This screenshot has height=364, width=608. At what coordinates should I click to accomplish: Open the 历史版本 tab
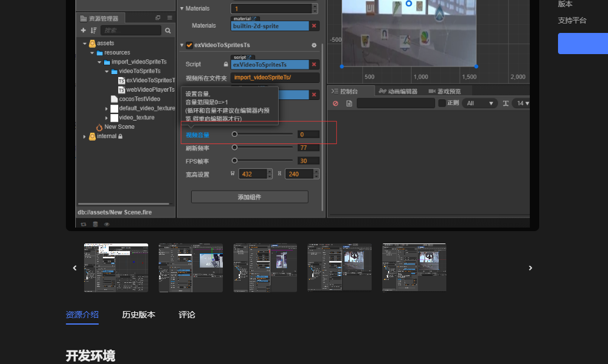point(139,315)
